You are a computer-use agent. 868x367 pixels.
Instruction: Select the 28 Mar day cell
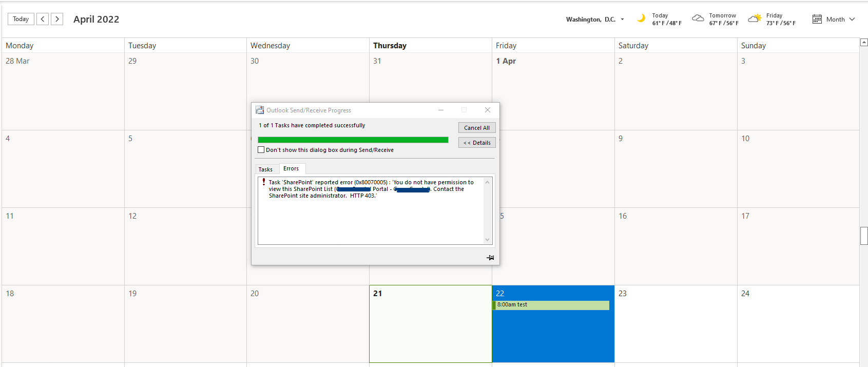[x=63, y=91]
